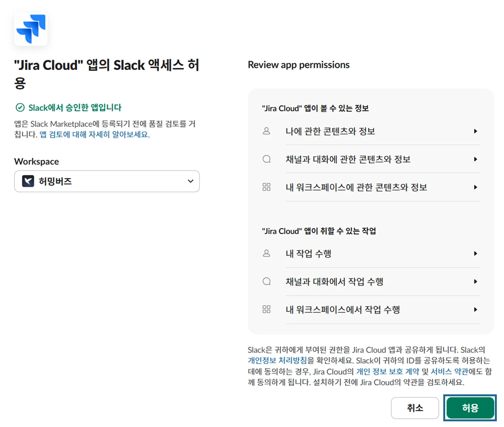Expand 내 워크스페이스에 관한 콘텐츠와 정보 arrow
This screenshot has width=504, height=427.
tap(475, 187)
